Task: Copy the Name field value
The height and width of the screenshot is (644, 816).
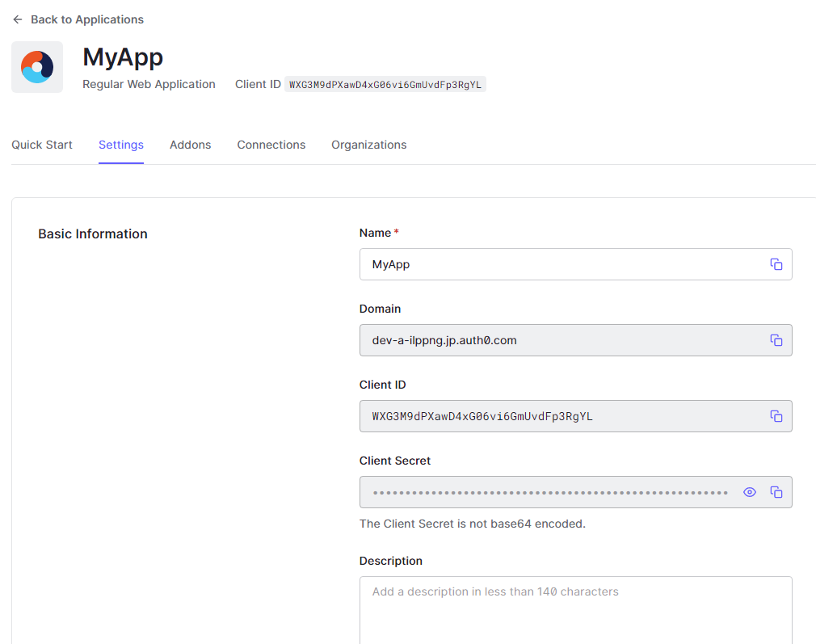Action: coord(776,264)
